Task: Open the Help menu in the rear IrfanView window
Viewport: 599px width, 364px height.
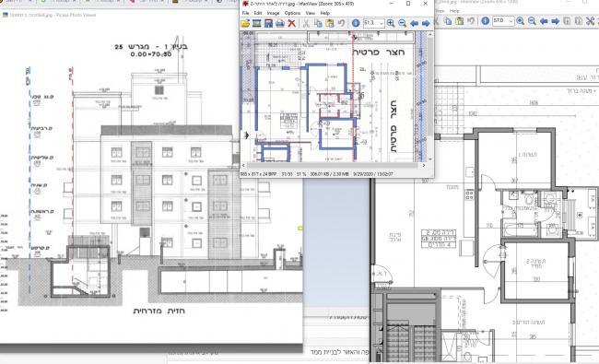Action: [x=454, y=11]
